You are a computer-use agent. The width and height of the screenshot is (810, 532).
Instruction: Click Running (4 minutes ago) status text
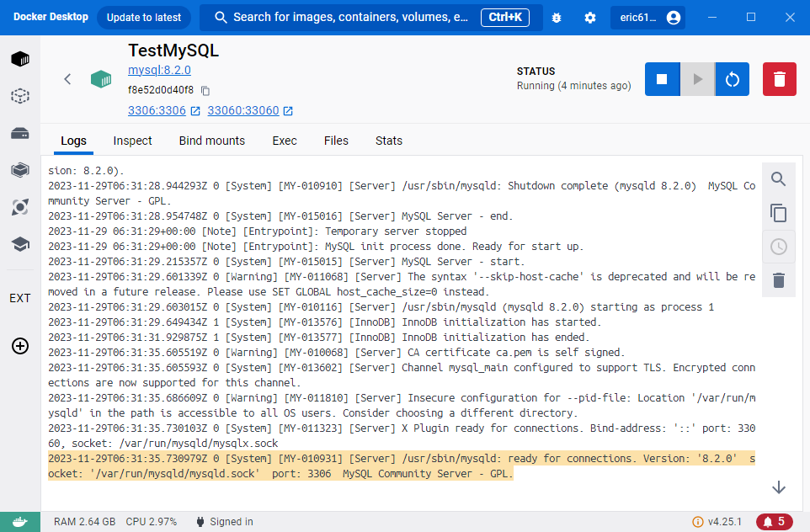tap(574, 86)
